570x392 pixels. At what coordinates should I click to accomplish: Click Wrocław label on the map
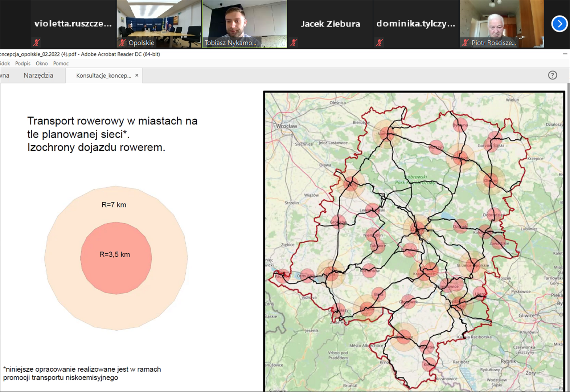pos(286,126)
